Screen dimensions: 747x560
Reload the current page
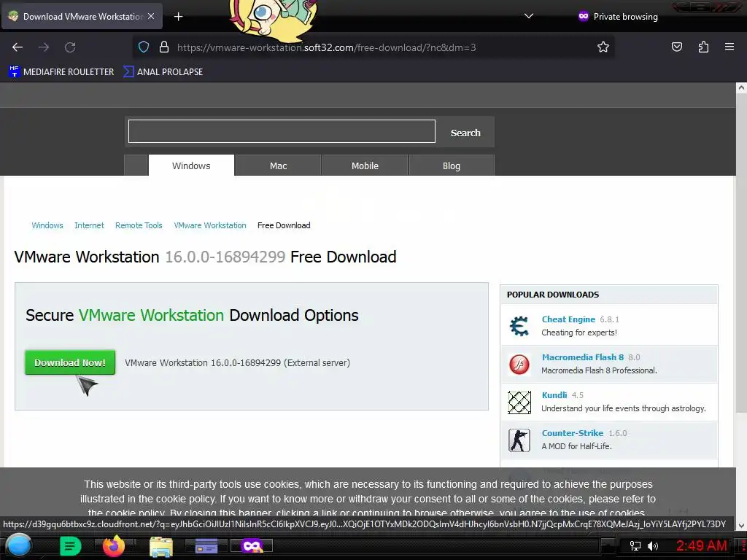point(70,47)
